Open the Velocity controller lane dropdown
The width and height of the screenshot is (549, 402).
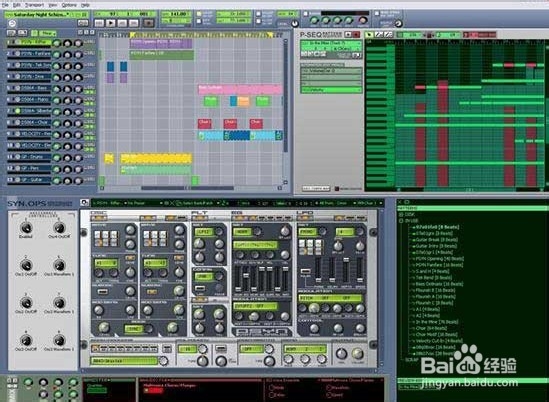[x=331, y=90]
